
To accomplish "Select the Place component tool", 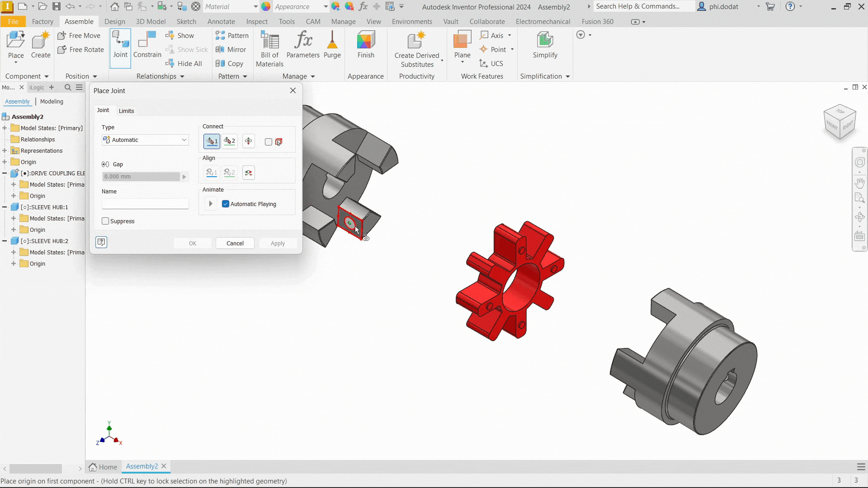I will tap(16, 47).
